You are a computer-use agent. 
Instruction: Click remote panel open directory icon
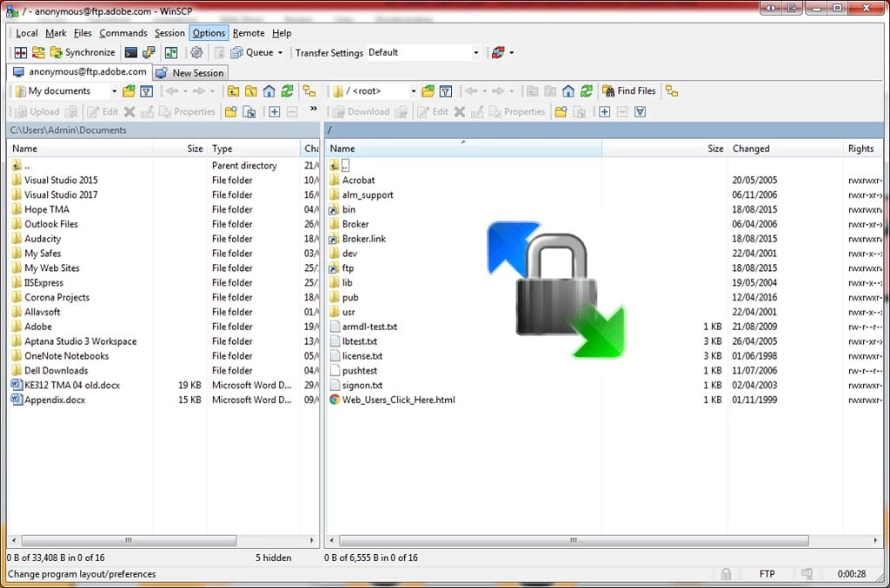pyautogui.click(x=428, y=91)
